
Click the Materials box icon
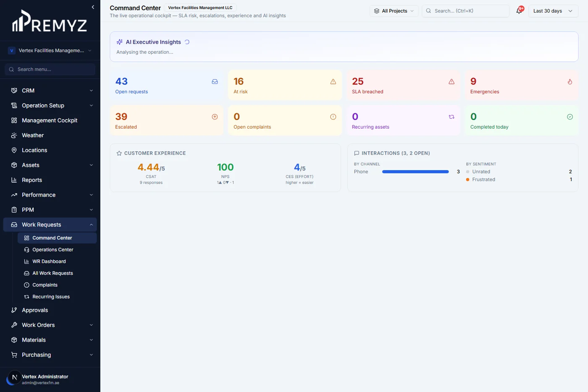click(x=14, y=340)
